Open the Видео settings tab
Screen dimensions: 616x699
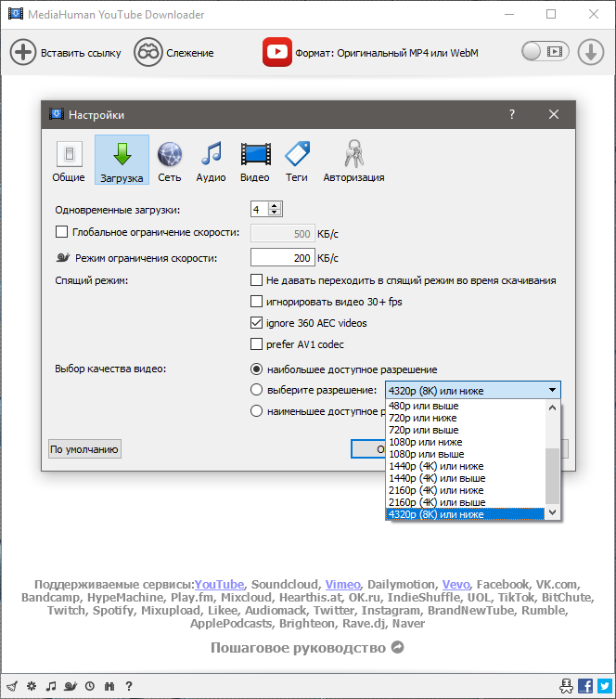255,161
